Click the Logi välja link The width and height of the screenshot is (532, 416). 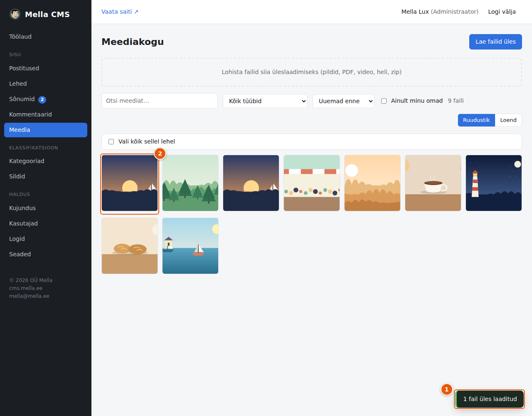coord(502,12)
